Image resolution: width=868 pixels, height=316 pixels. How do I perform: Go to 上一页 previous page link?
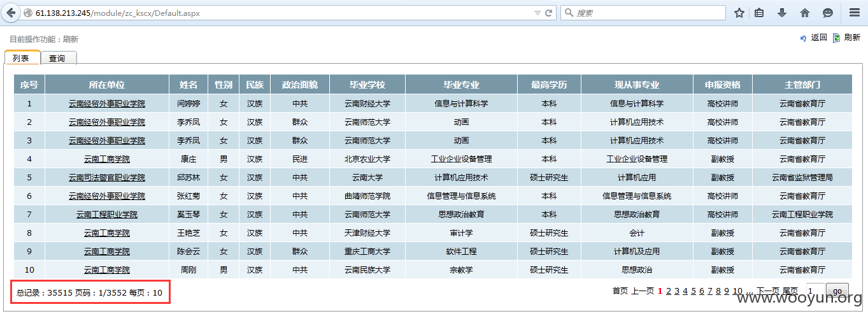tap(643, 291)
